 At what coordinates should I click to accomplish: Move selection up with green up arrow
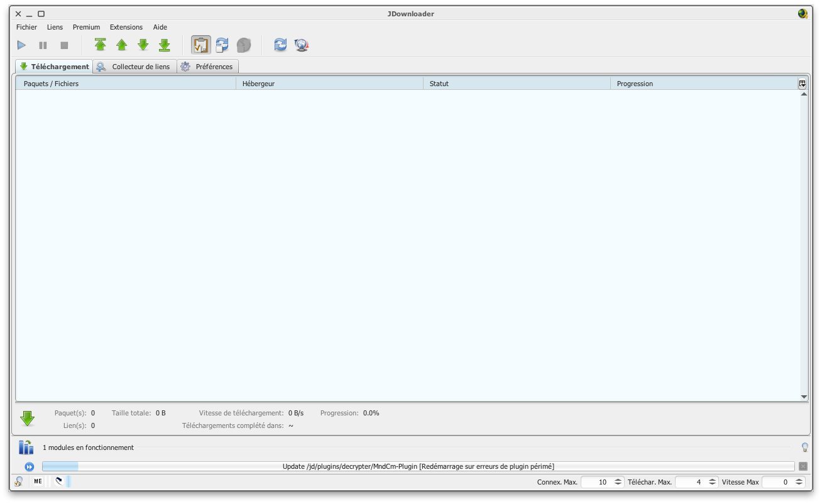122,45
